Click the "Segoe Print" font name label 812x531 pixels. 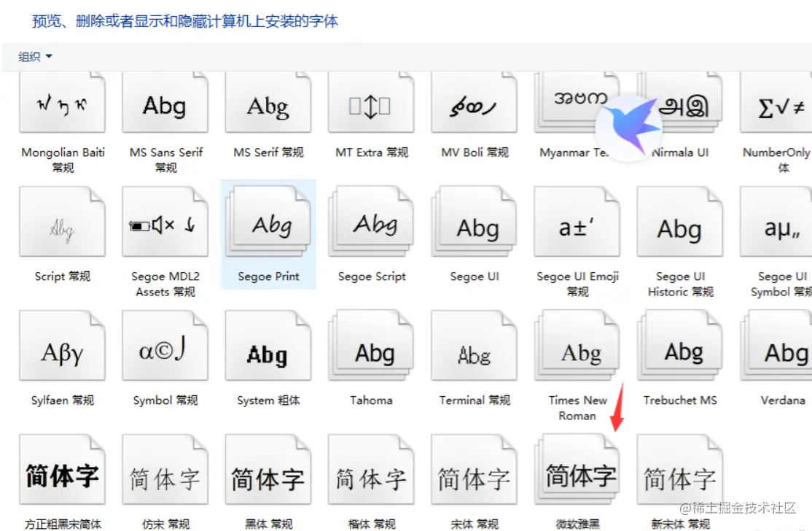pos(268,276)
